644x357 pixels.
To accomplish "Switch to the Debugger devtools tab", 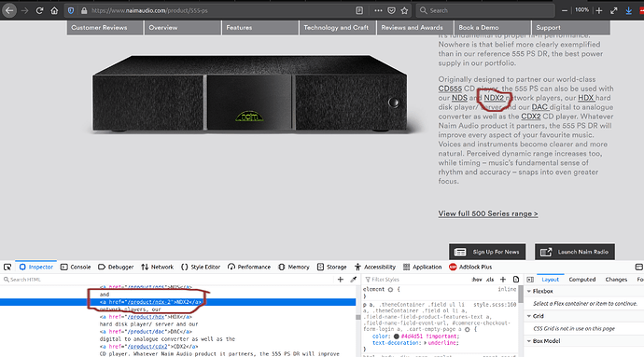I will [116, 267].
